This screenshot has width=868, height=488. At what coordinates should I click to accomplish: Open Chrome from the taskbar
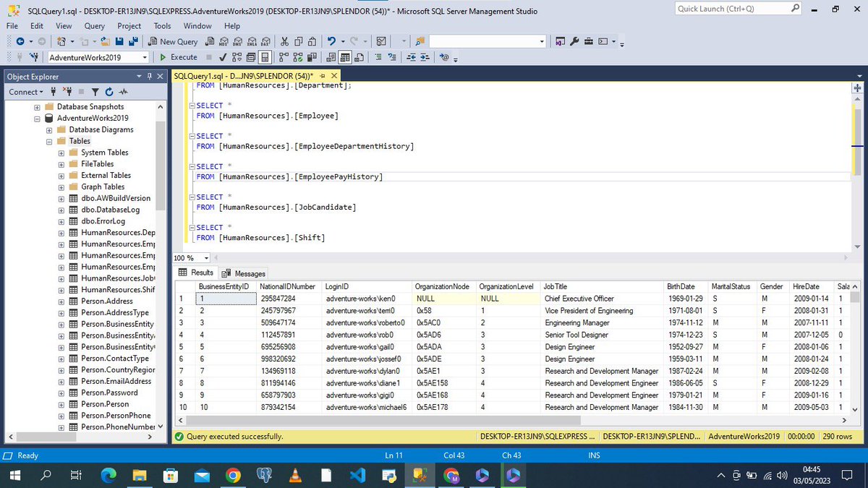click(232, 475)
